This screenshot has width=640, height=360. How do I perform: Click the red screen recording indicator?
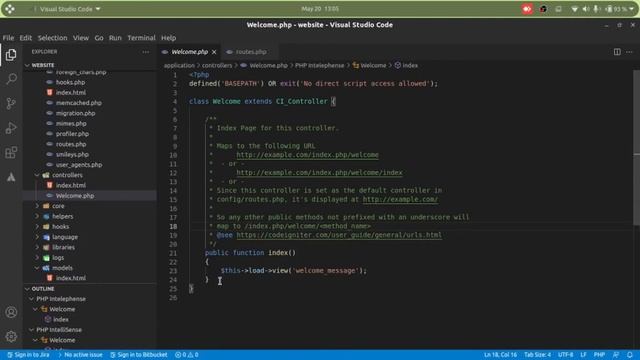pyautogui.click(x=527, y=9)
